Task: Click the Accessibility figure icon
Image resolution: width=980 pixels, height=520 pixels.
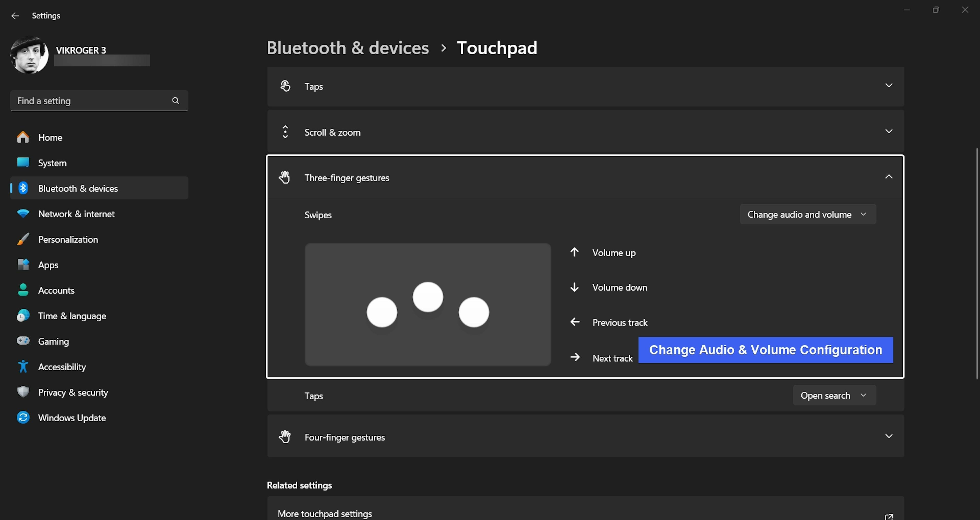Action: coord(23,367)
